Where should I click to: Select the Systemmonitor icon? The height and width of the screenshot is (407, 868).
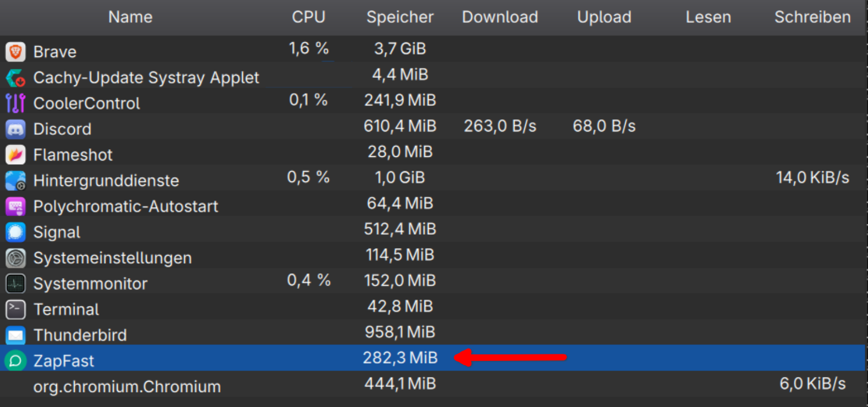16,284
